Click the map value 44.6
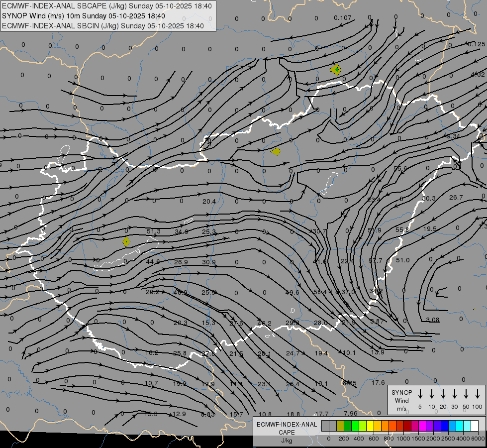Viewport: 487px width, 448px height. (153, 262)
